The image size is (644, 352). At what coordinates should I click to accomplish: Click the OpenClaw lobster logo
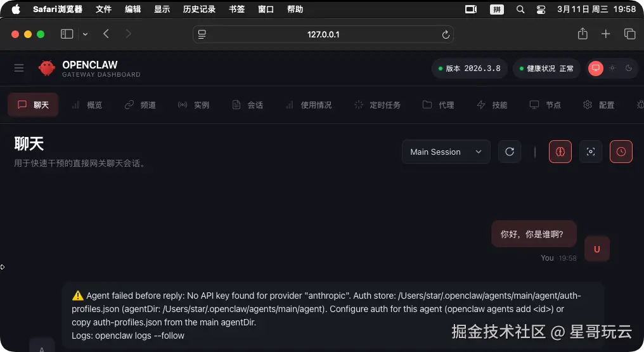pyautogui.click(x=46, y=68)
